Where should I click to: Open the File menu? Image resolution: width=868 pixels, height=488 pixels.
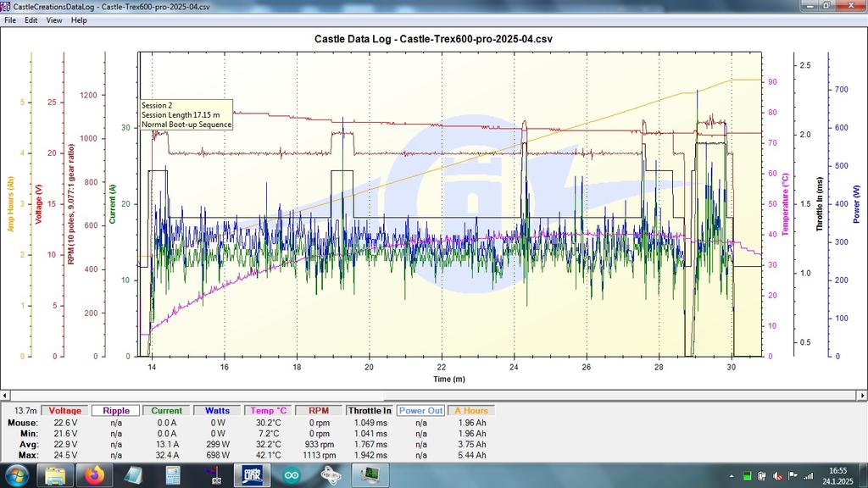(x=9, y=19)
